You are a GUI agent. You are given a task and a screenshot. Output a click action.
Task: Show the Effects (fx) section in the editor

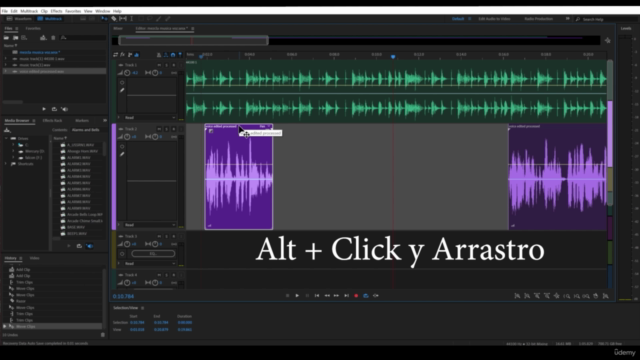point(122,55)
